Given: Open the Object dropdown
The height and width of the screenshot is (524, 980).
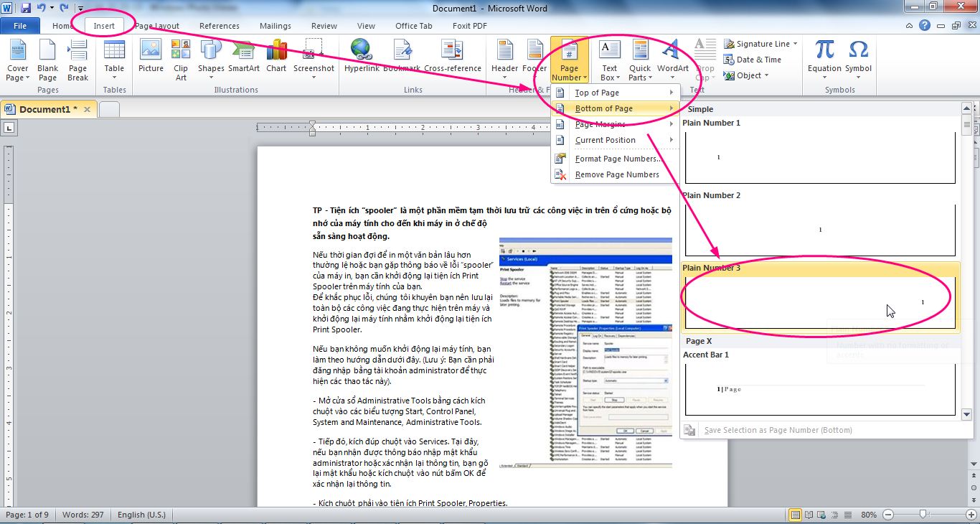Looking at the screenshot, I should pos(746,75).
